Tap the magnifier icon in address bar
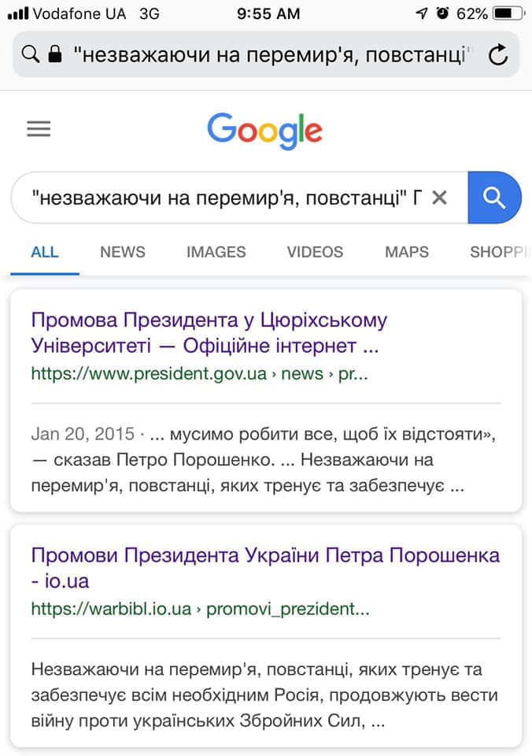This screenshot has width=532, height=756. coord(30,54)
